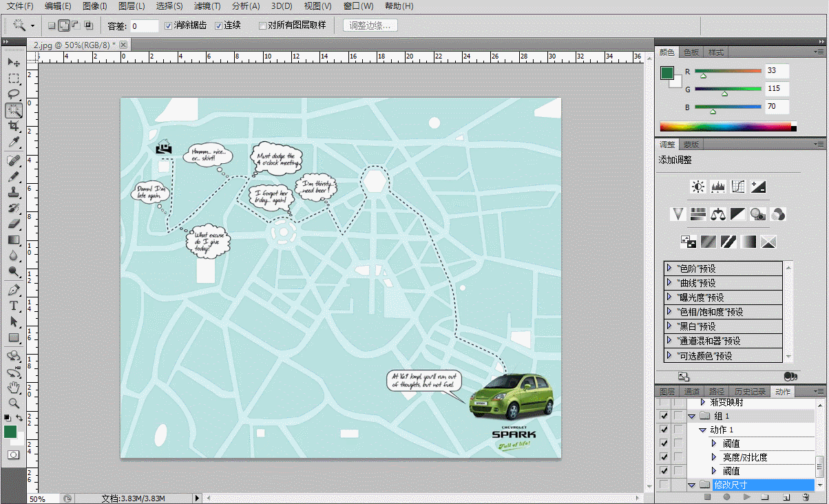
Task: Enable 对所有图层取样 checkbox
Action: point(262,26)
